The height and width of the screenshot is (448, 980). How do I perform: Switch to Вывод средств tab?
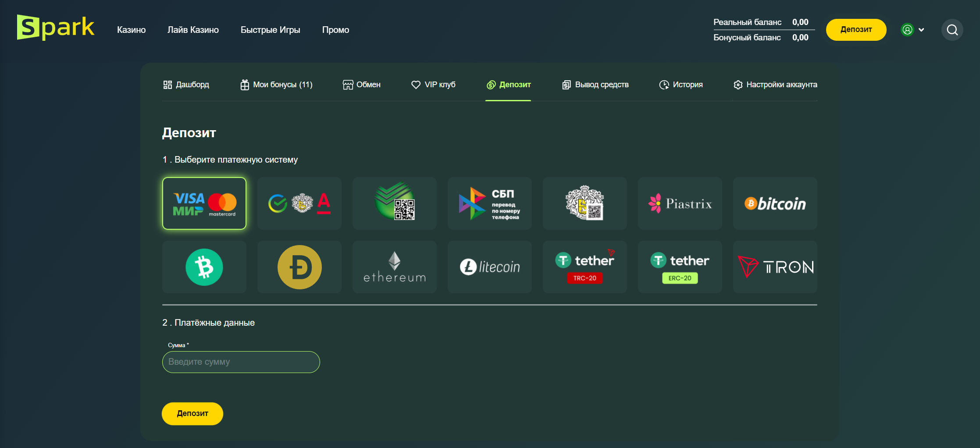pyautogui.click(x=595, y=85)
